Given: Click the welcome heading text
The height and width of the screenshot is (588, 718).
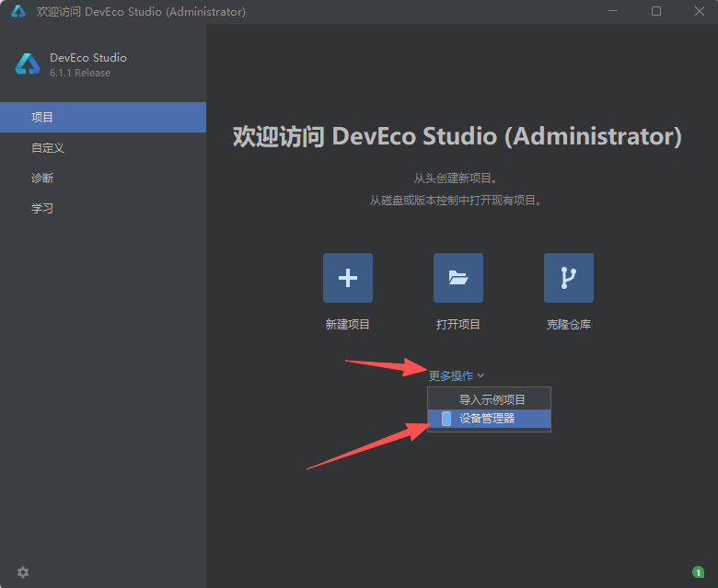Looking at the screenshot, I should (457, 136).
